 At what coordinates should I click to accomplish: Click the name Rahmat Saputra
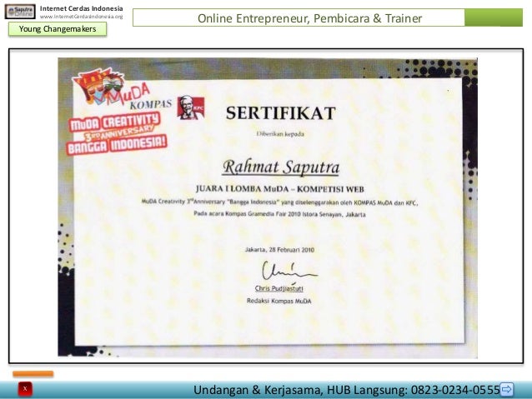click(x=280, y=167)
